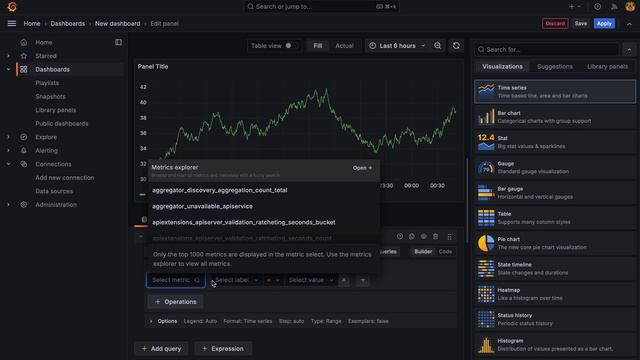Click the Dashboards grid icon in sidebar
The width and height of the screenshot is (640, 360).
click(24, 69)
